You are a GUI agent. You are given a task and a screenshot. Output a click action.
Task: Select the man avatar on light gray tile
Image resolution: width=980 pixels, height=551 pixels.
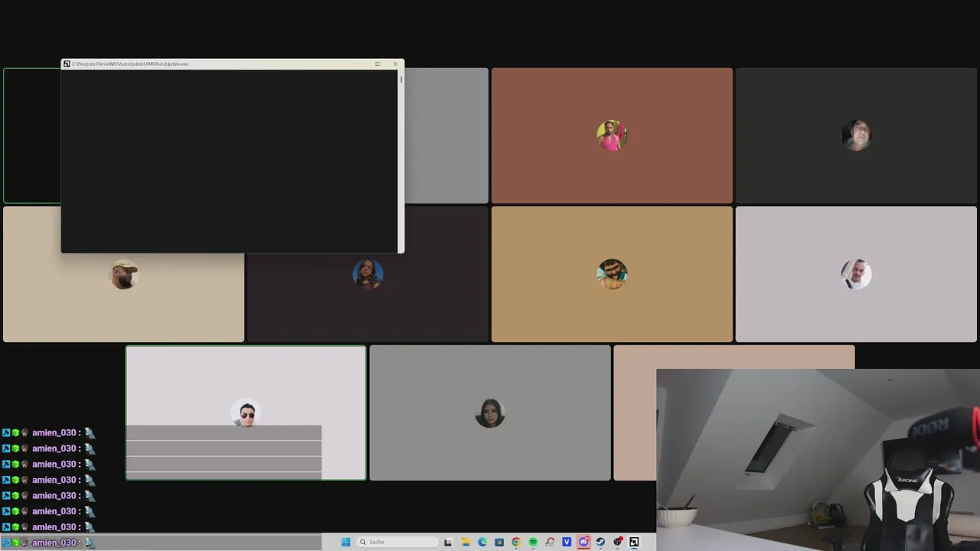click(x=856, y=275)
